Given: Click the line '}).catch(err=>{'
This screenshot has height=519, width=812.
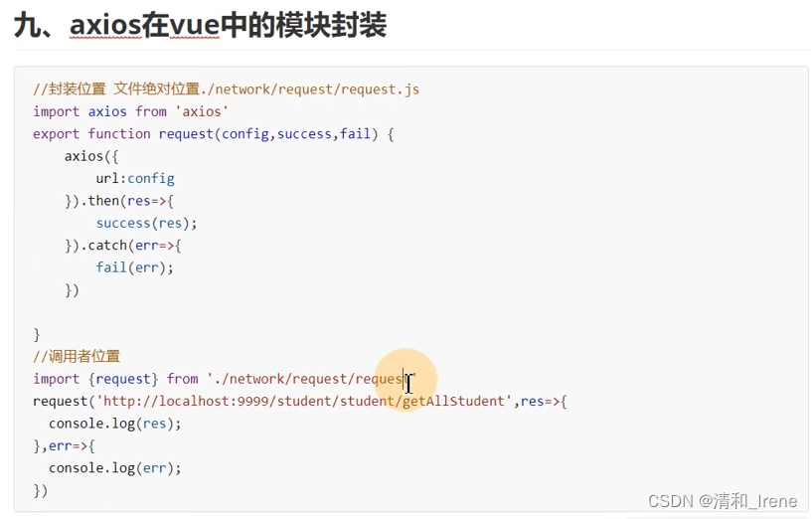Looking at the screenshot, I should [x=122, y=245].
